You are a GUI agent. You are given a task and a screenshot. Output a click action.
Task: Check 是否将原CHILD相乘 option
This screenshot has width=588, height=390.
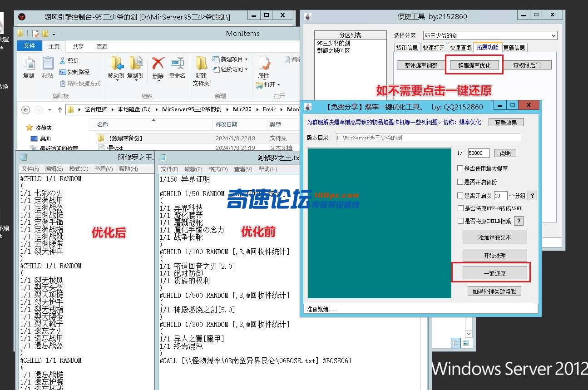(x=460, y=221)
